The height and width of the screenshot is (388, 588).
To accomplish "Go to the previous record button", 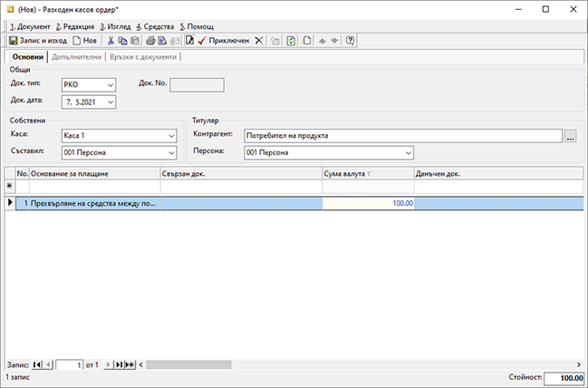I will coord(49,364).
